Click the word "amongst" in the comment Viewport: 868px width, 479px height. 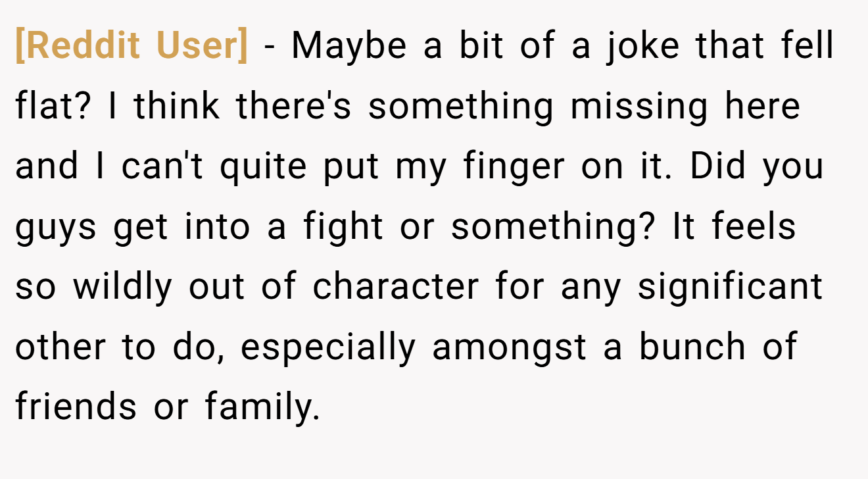pyautogui.click(x=510, y=348)
